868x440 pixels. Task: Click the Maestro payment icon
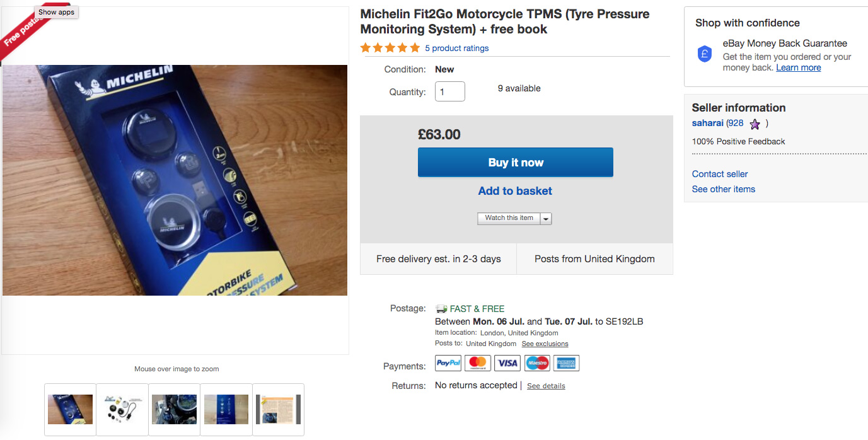(537, 363)
